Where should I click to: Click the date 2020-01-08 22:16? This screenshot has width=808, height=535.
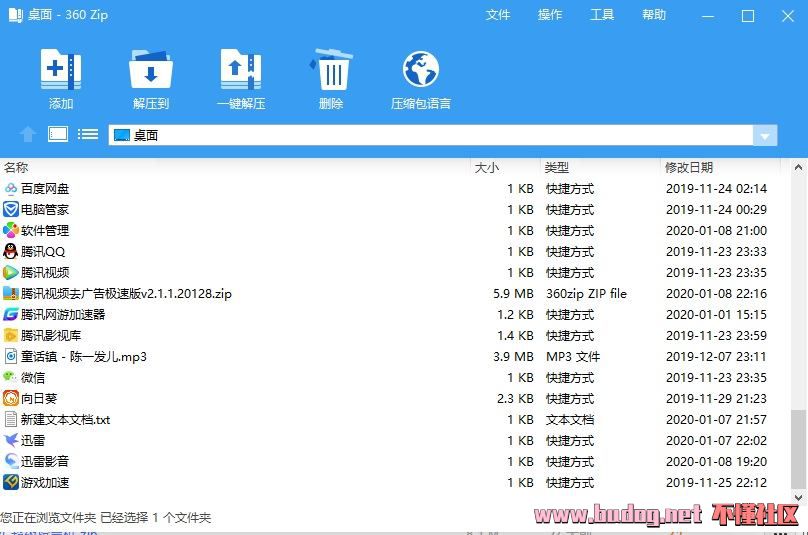point(716,294)
